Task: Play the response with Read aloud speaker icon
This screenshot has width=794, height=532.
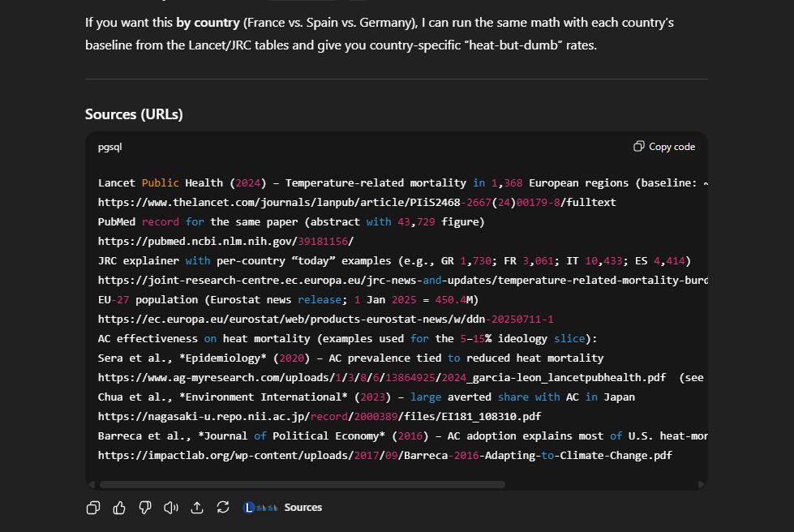Action: tap(171, 508)
